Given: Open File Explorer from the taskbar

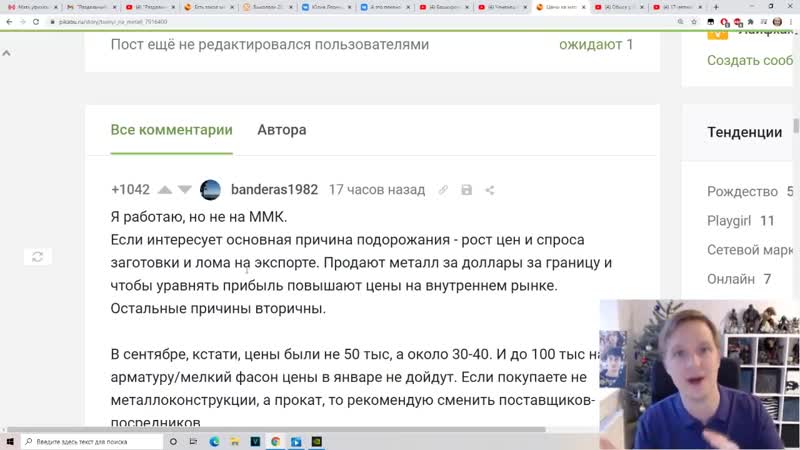Looking at the screenshot, I should [235, 441].
